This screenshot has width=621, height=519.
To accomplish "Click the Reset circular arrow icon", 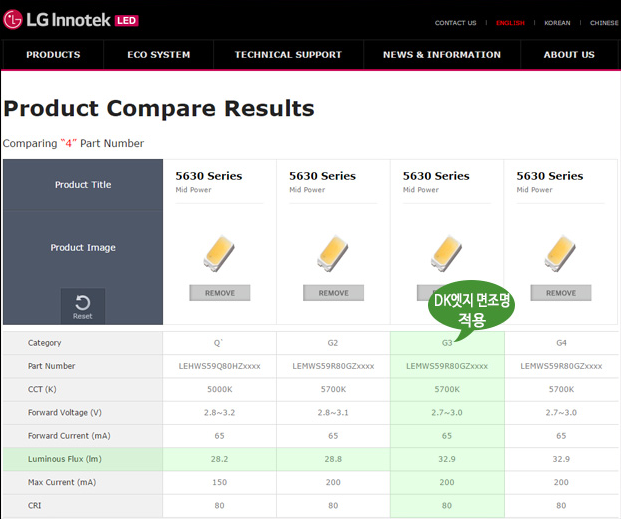I will click(82, 303).
